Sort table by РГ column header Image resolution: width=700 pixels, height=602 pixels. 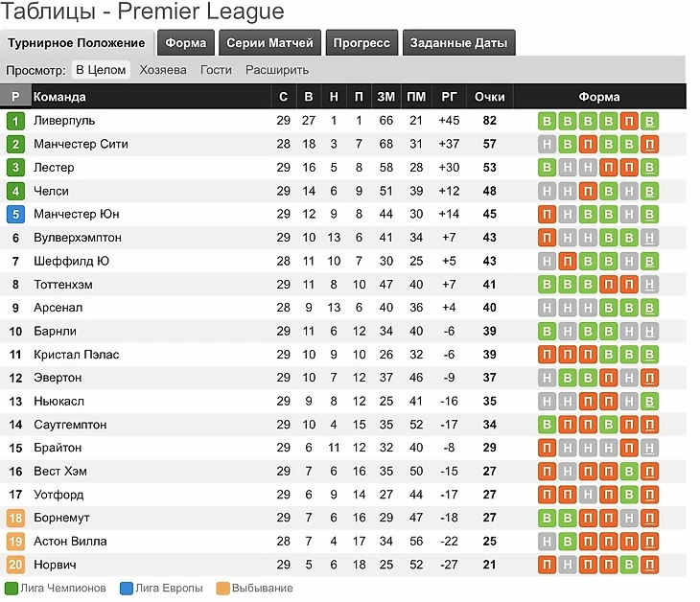coord(449,97)
